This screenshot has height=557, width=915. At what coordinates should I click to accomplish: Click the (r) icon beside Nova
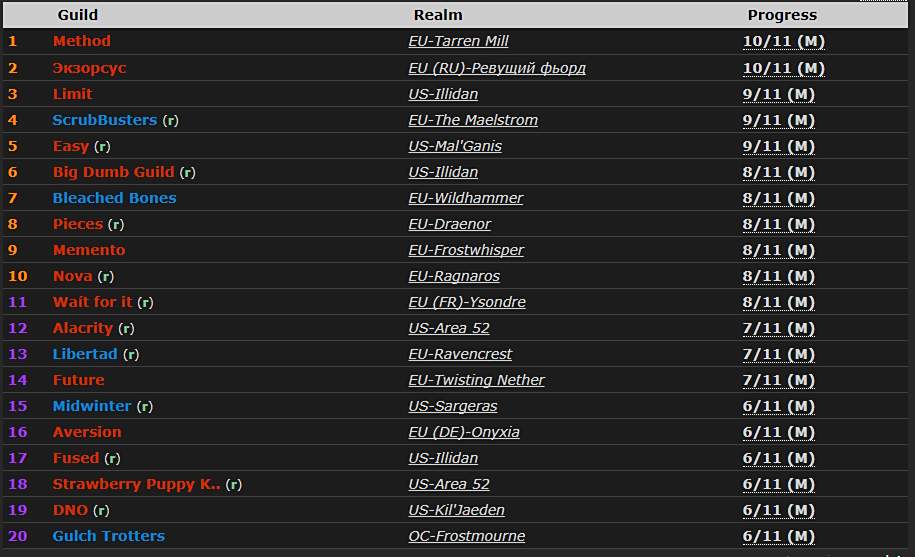pos(106,276)
